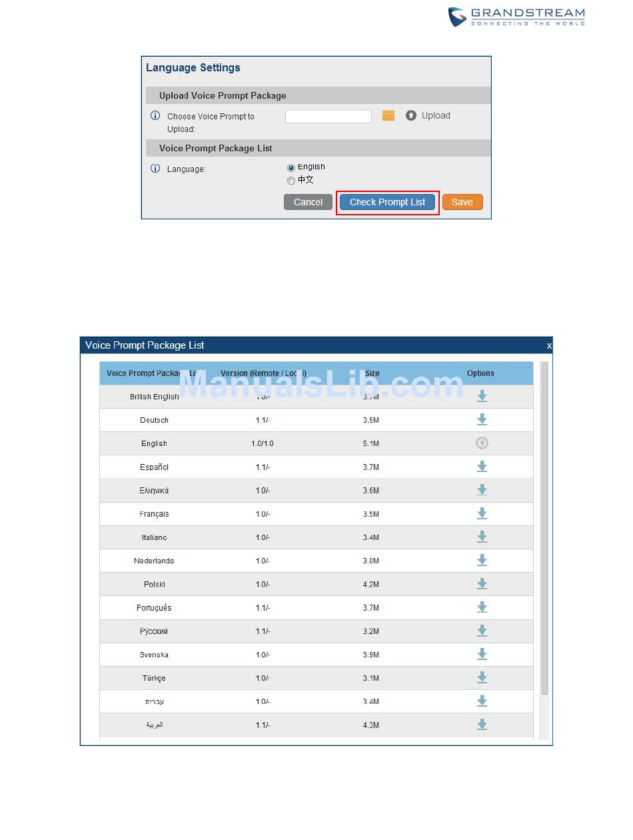Click the Polski row name
The width and height of the screenshot is (633, 840).
(154, 584)
